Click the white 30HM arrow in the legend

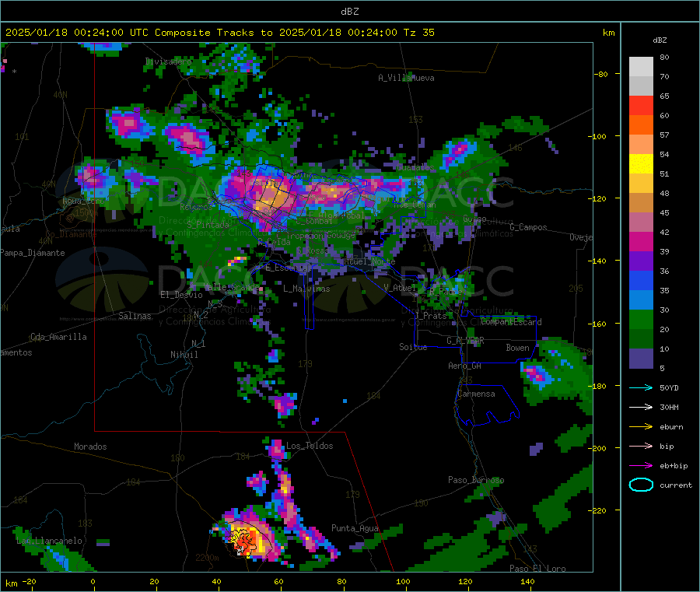(641, 407)
